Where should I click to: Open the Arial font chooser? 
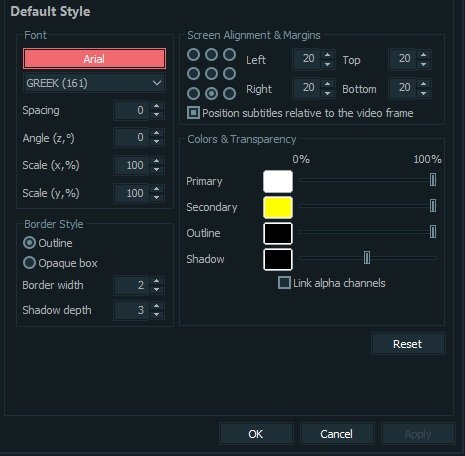tap(94, 59)
